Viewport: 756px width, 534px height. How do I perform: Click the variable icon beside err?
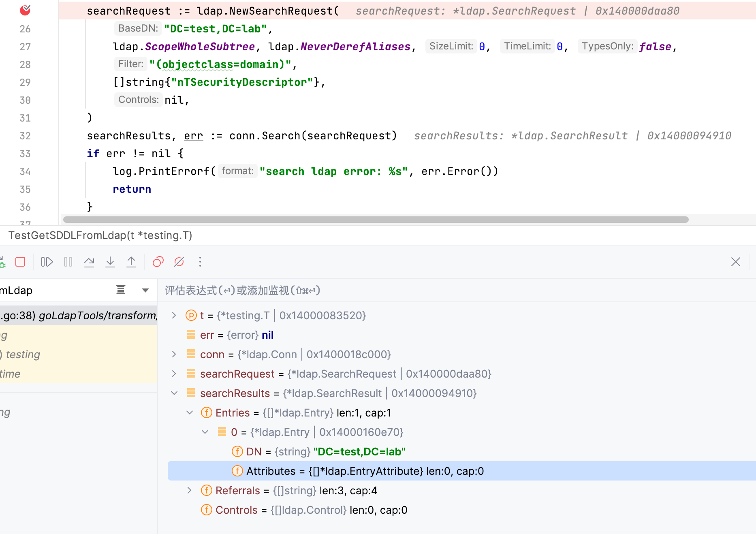pos(191,335)
